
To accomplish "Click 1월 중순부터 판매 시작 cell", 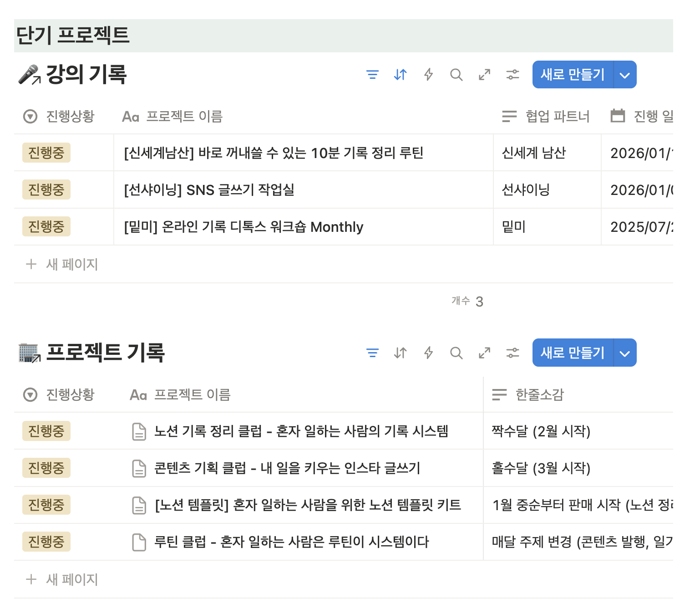I will pos(578,505).
